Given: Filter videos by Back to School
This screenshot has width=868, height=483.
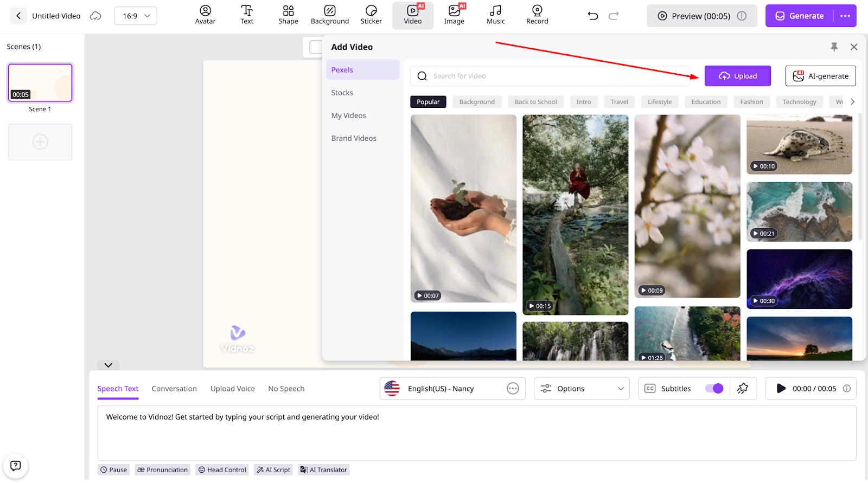Looking at the screenshot, I should (x=535, y=102).
